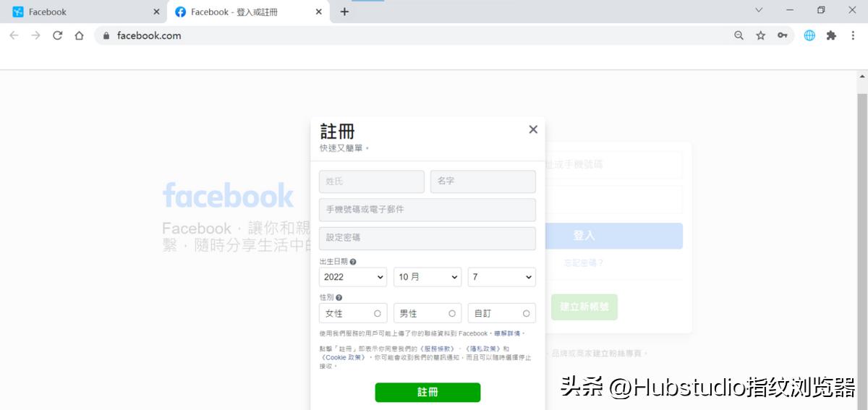Viewport: 868px width, 410px height.
Task: Click the 名字 first name field
Action: pos(483,181)
